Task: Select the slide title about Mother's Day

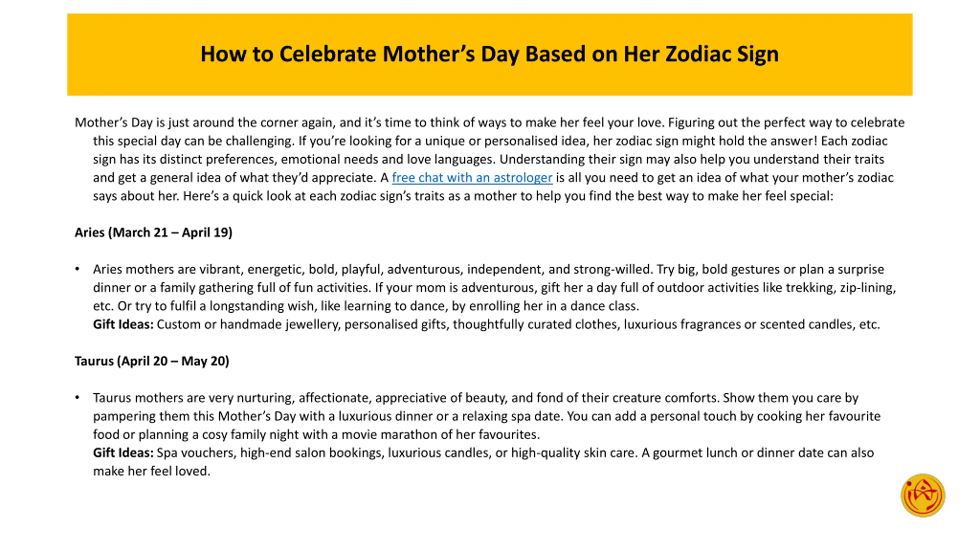Action: tap(489, 54)
